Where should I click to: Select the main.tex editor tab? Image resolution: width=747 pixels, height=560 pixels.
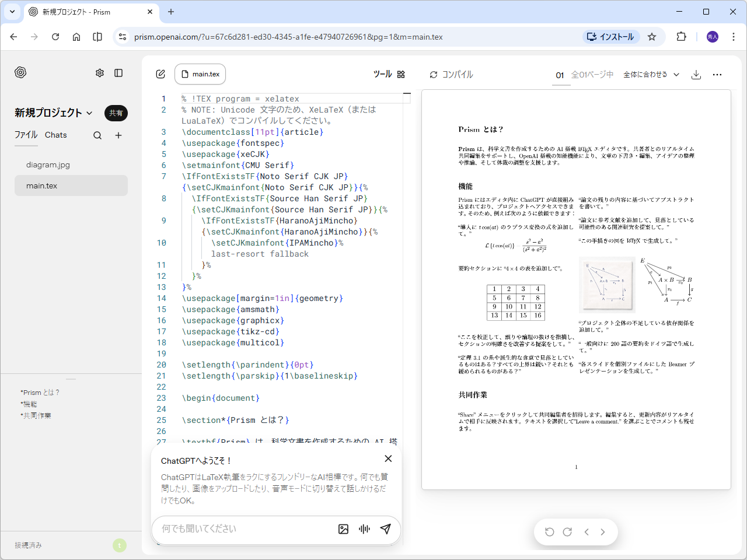coord(200,73)
